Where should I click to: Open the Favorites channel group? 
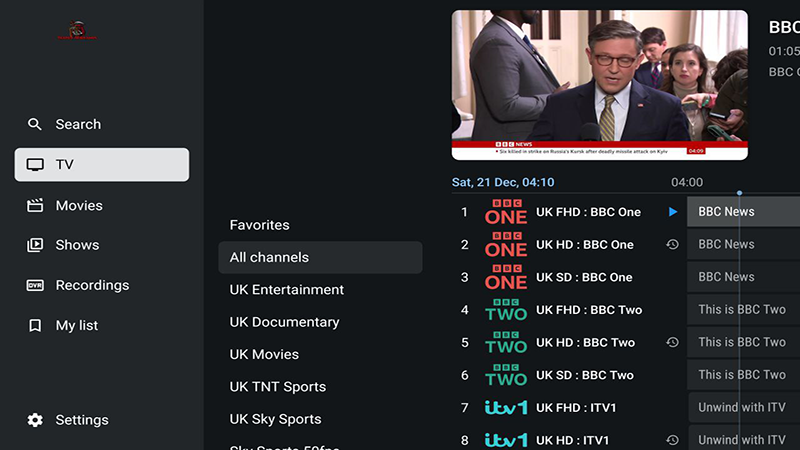(259, 225)
